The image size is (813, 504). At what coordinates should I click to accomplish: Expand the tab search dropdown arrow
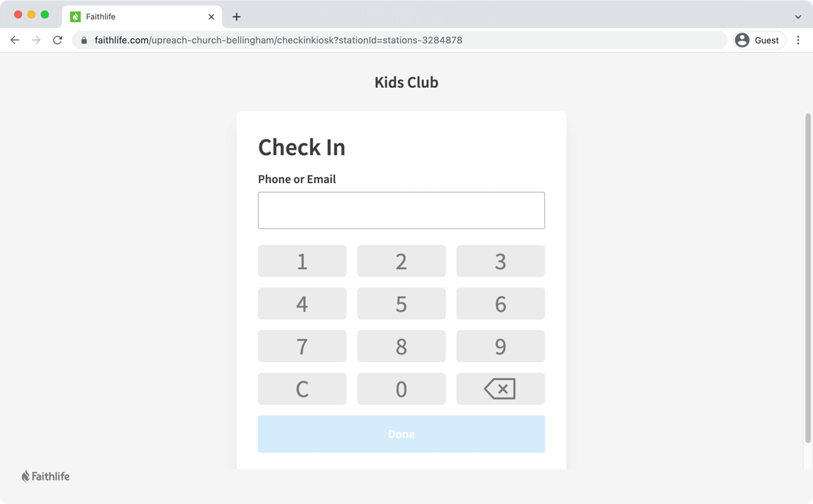click(x=798, y=17)
